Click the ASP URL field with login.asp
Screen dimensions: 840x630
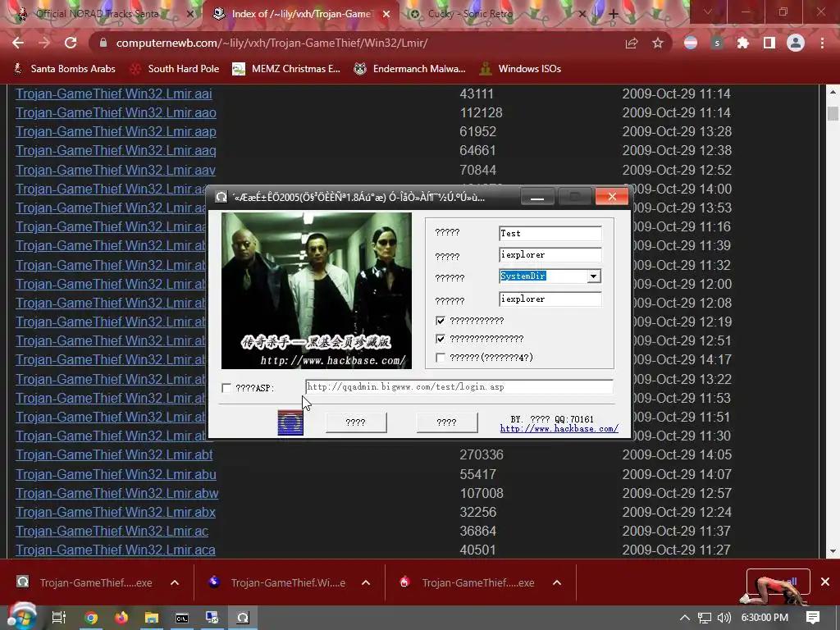459,387
